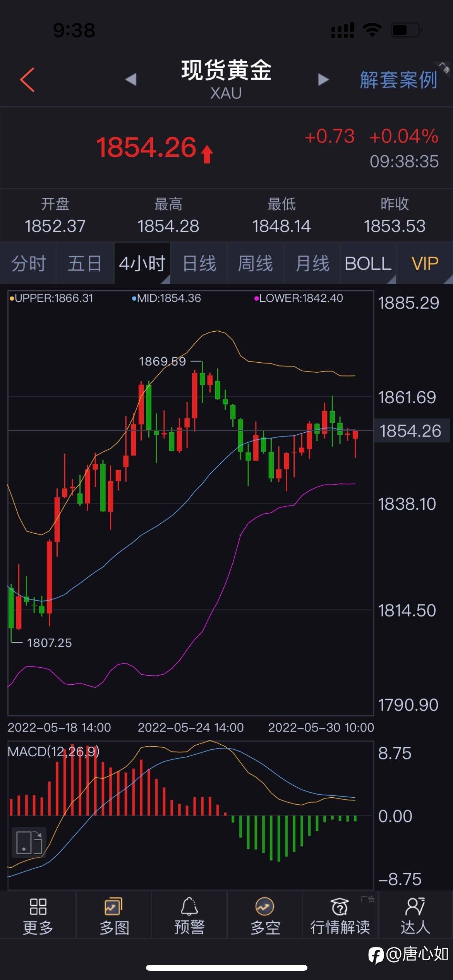Viewport: 453px width, 980px height.
Task: Tap the 1854.26 current price display
Action: pos(146,147)
